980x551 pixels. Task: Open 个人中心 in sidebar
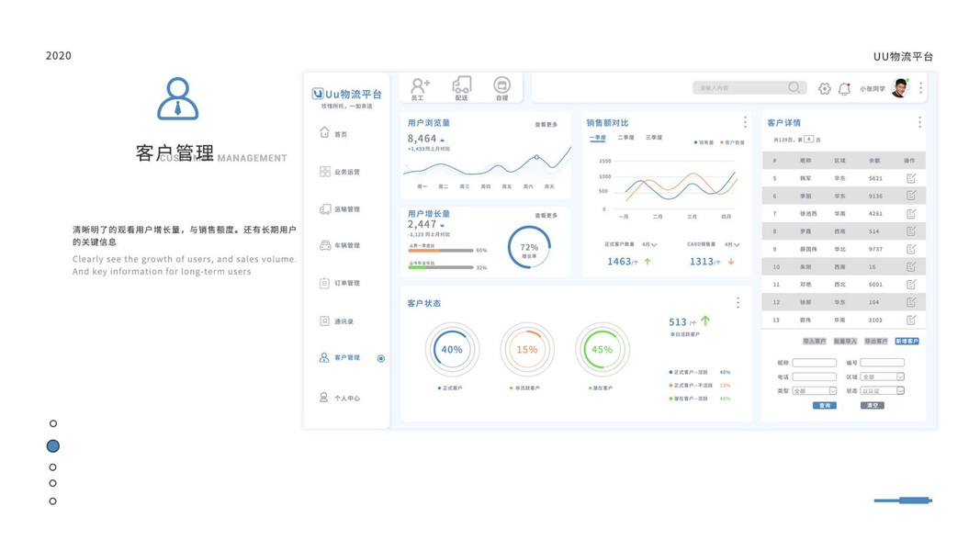[x=340, y=398]
